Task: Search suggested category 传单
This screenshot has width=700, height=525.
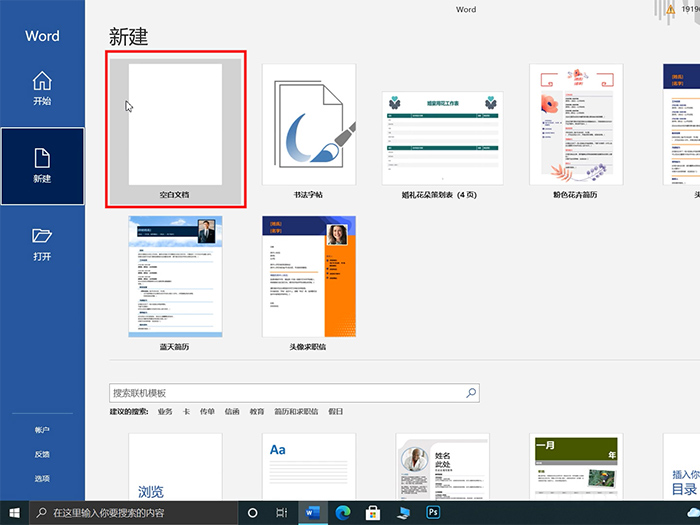Action: [x=207, y=412]
